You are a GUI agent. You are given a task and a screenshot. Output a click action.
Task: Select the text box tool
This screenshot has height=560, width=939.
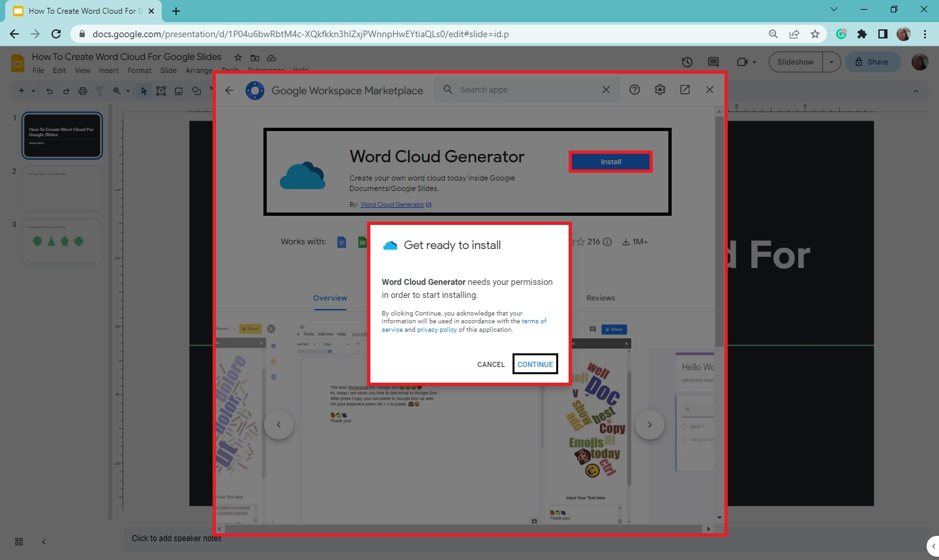(161, 91)
